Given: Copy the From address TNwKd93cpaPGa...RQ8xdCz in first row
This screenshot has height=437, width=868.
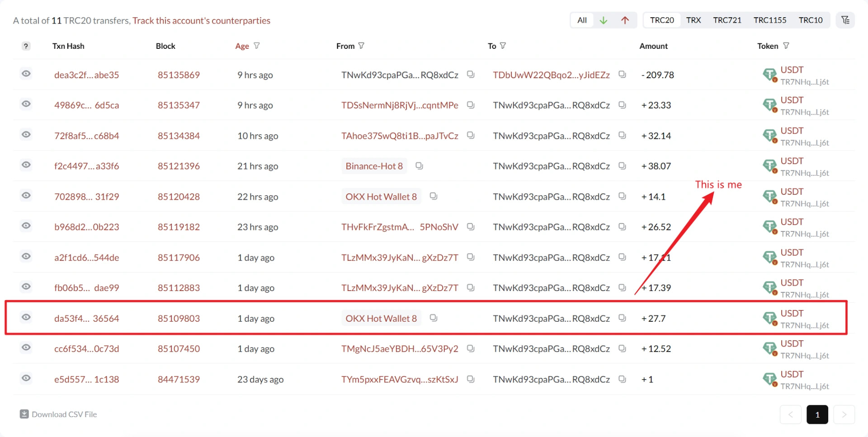Looking at the screenshot, I should pyautogui.click(x=471, y=74).
